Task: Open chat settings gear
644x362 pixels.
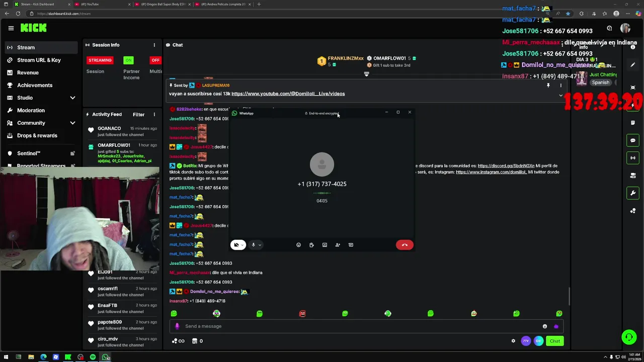Action: [513, 341]
